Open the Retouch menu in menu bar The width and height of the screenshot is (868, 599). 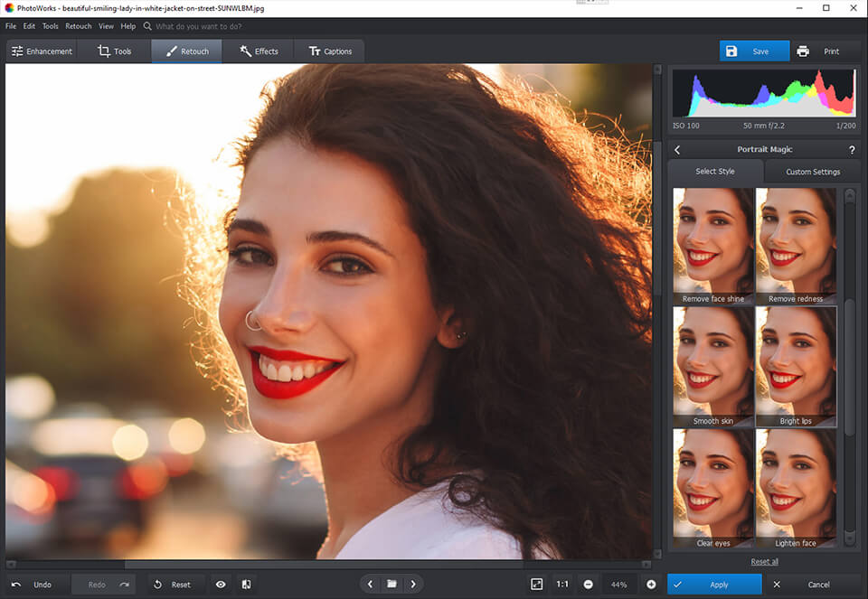click(78, 26)
